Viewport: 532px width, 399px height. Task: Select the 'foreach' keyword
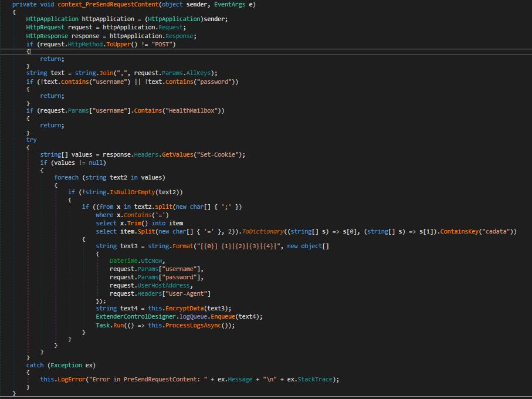click(x=66, y=178)
